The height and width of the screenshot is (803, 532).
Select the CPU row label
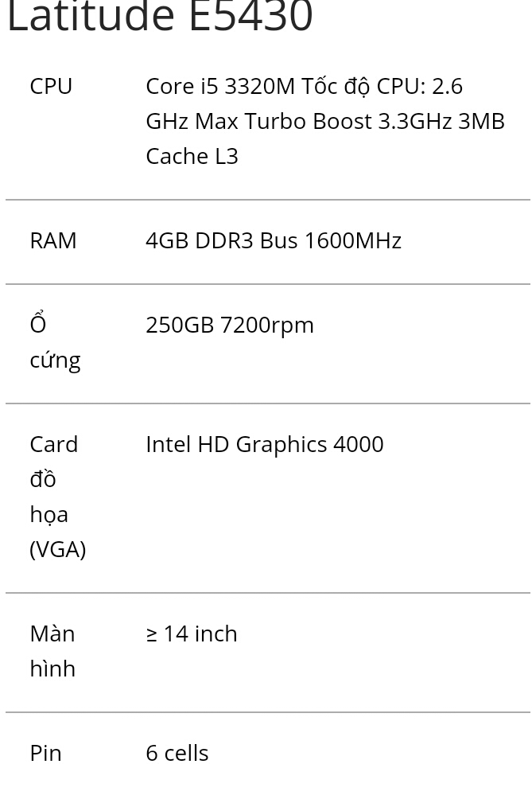pos(51,86)
